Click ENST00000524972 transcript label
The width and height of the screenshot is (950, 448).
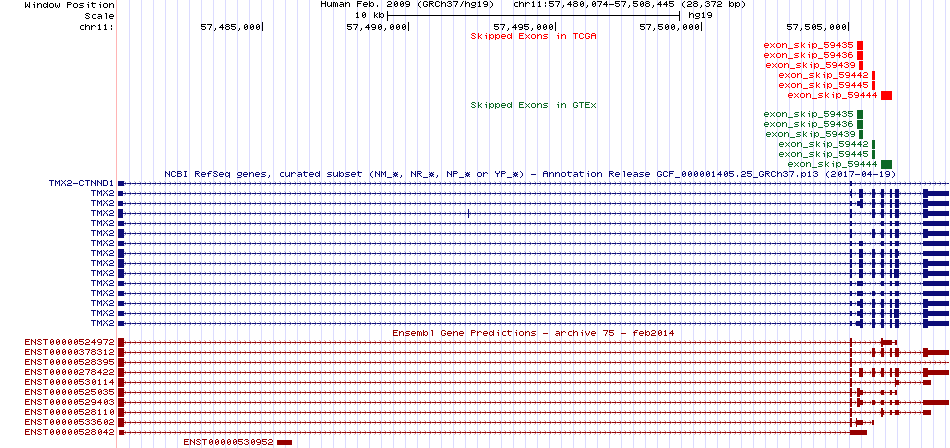click(x=70, y=342)
